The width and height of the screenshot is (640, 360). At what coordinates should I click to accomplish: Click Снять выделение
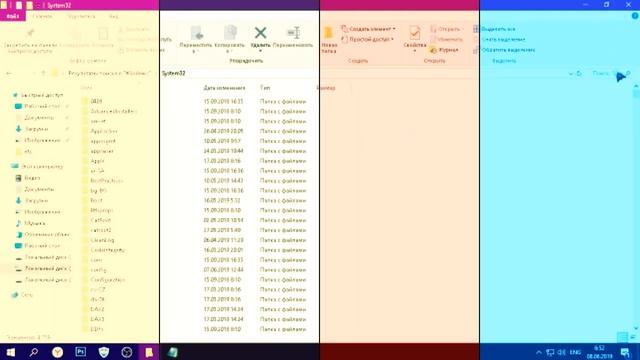point(499,40)
